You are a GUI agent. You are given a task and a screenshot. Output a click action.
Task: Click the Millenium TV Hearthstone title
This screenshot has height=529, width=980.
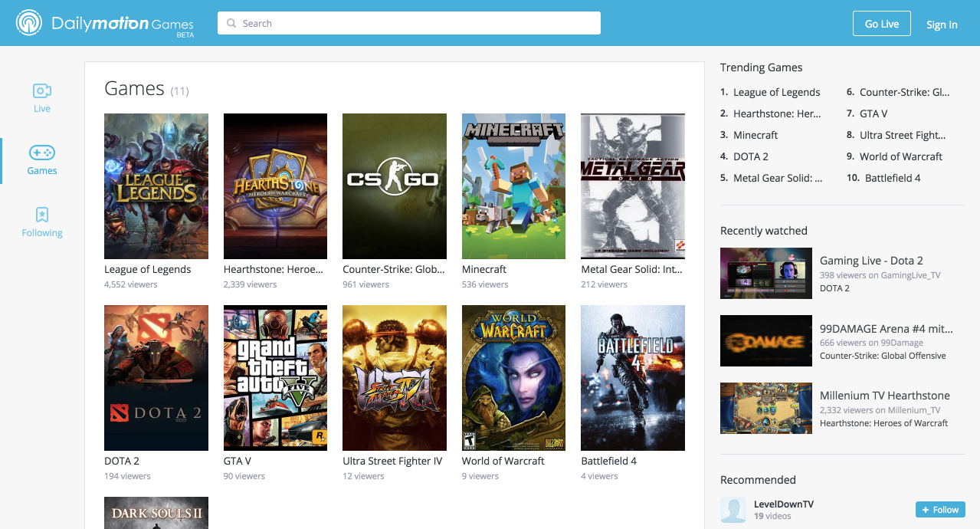pyautogui.click(x=885, y=396)
